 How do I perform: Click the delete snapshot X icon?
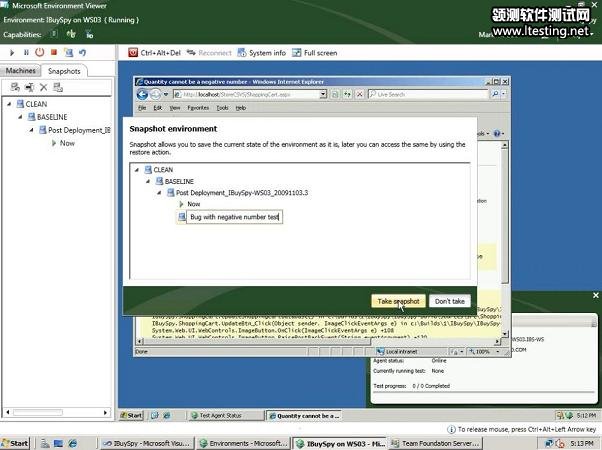point(43,87)
